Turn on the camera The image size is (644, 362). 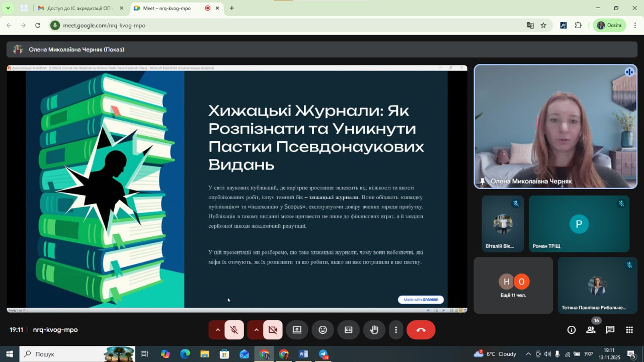click(273, 330)
